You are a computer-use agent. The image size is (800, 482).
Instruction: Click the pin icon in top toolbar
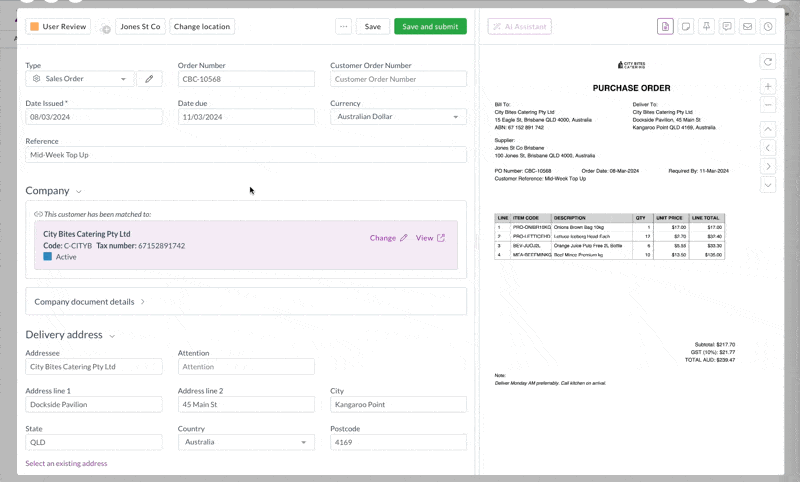[x=706, y=27]
